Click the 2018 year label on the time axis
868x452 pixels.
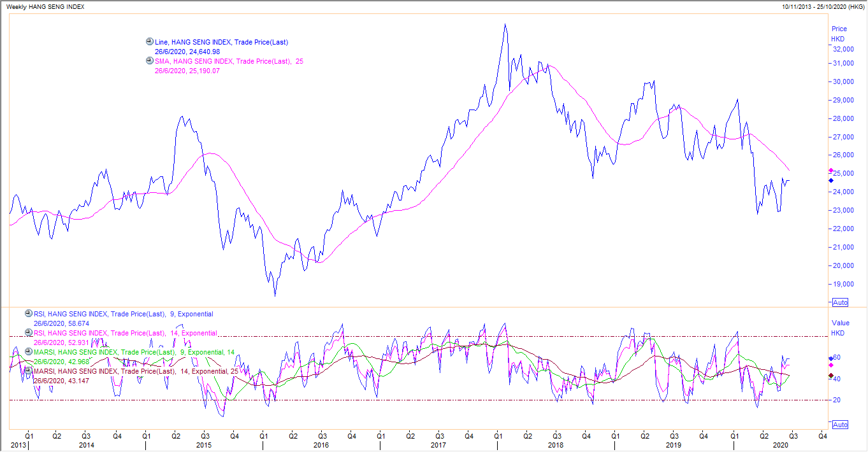point(556,446)
